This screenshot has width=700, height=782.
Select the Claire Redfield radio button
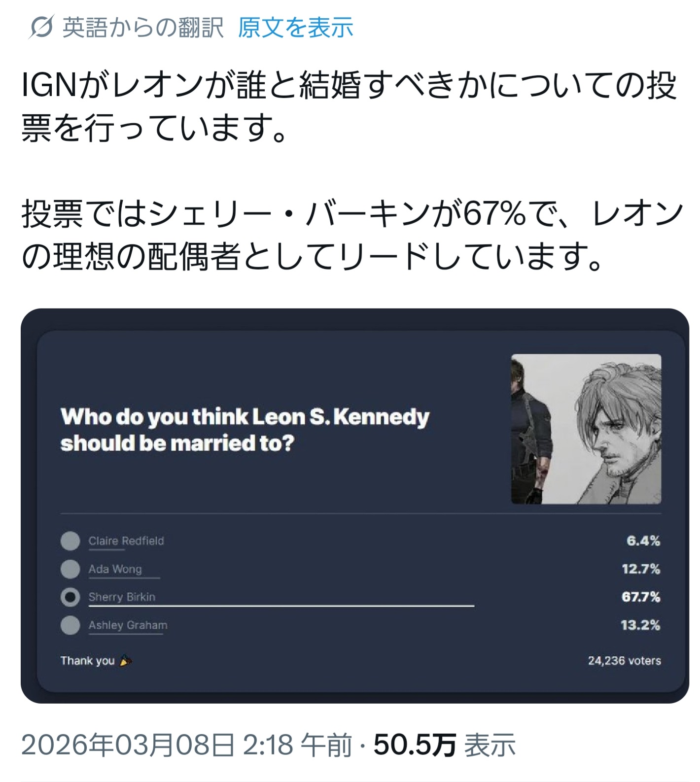tap(70, 541)
